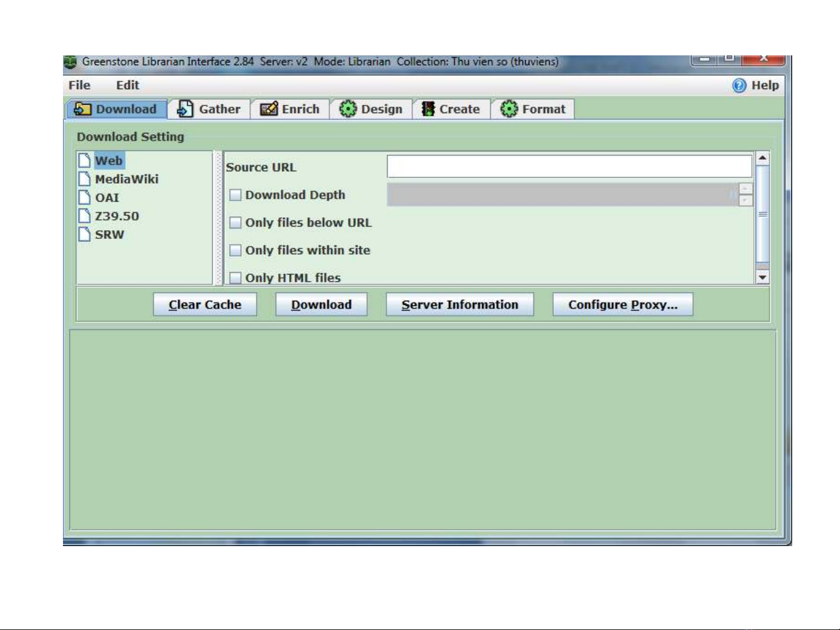The height and width of the screenshot is (630, 840).
Task: Toggle Only files within site checkbox
Action: point(236,251)
